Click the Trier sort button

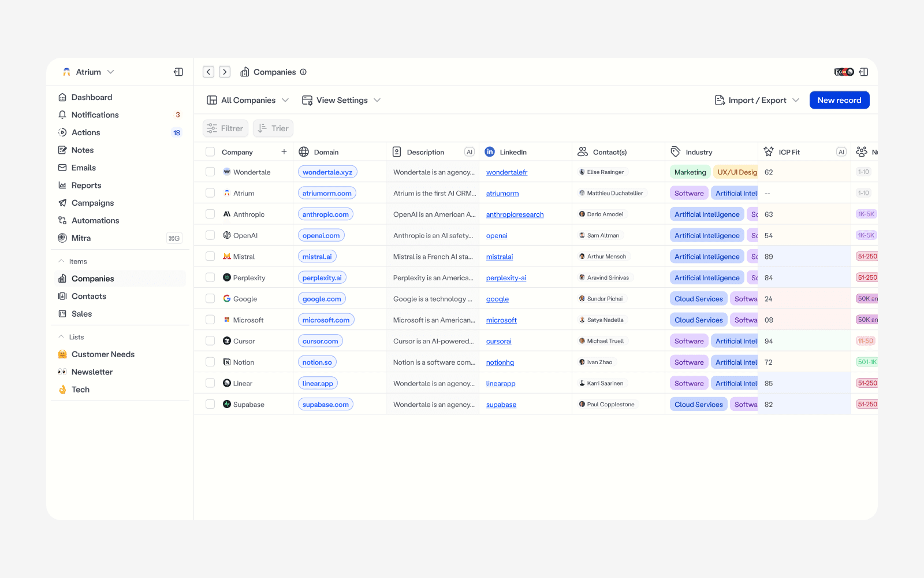point(273,128)
